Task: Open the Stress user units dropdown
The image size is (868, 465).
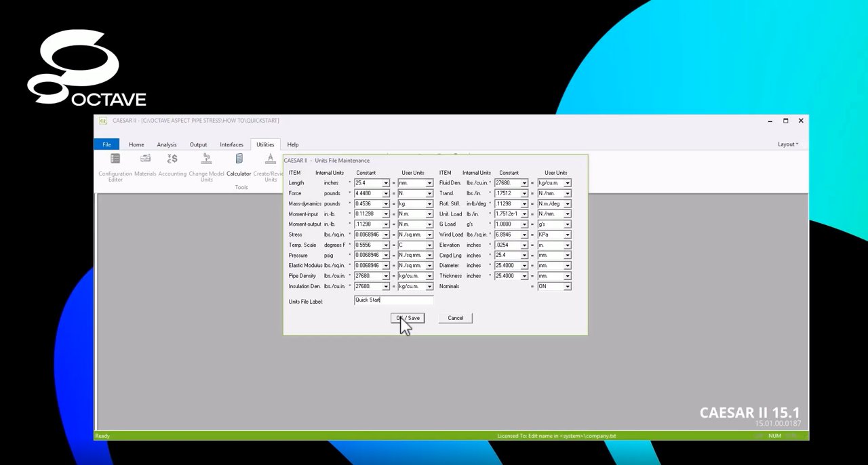Action: (x=429, y=235)
